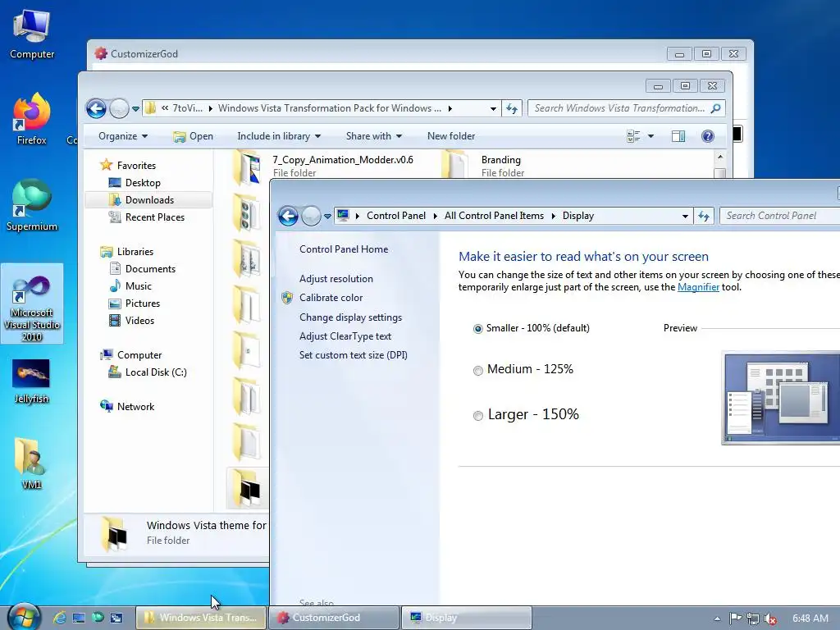Open the Organize dropdown menu
This screenshot has height=630, width=840.
coord(123,136)
